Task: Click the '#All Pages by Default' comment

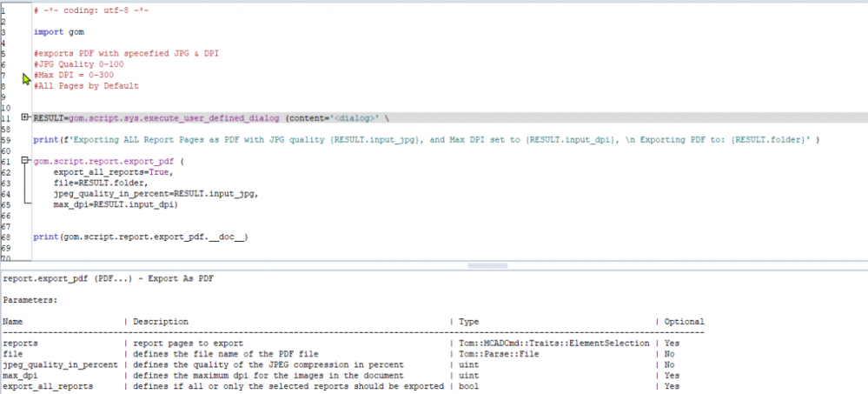Action: click(86, 86)
